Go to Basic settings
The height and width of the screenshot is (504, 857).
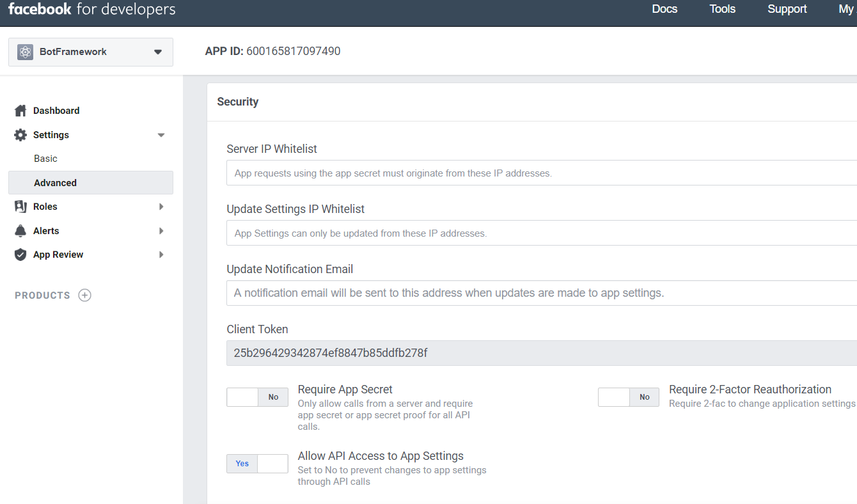pos(46,159)
